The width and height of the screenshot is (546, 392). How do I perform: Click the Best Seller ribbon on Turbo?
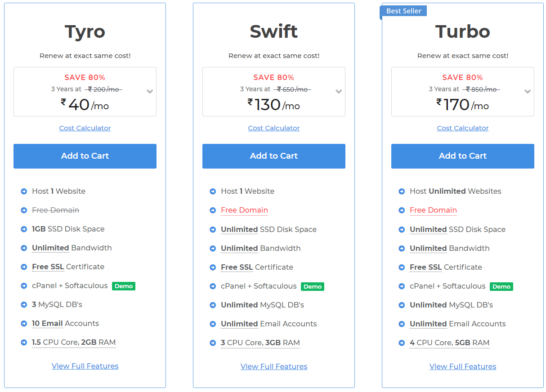click(403, 11)
